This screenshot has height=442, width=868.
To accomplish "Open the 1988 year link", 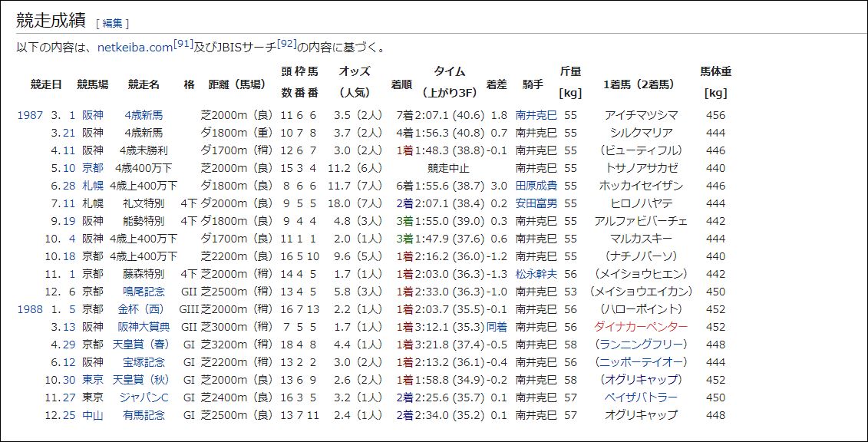I will (x=30, y=309).
